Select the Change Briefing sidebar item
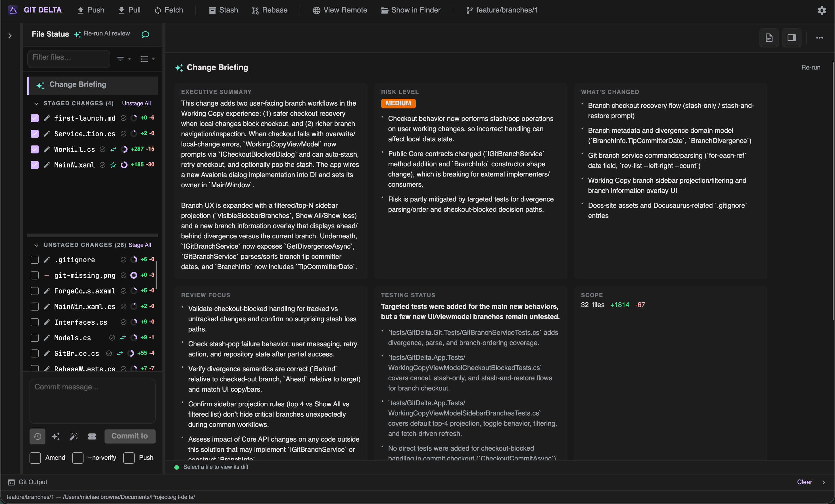835x504 pixels. 93,85
